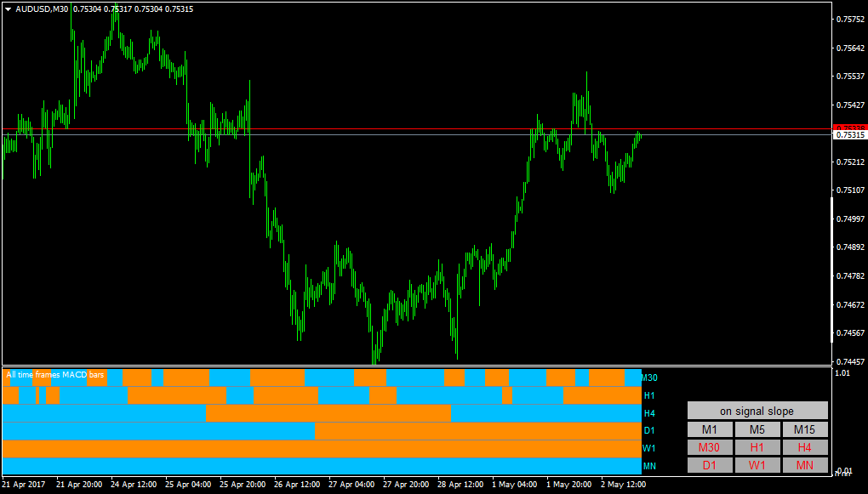Click the cyan H4 row label in indicator
The image size is (868, 494).
[649, 413]
